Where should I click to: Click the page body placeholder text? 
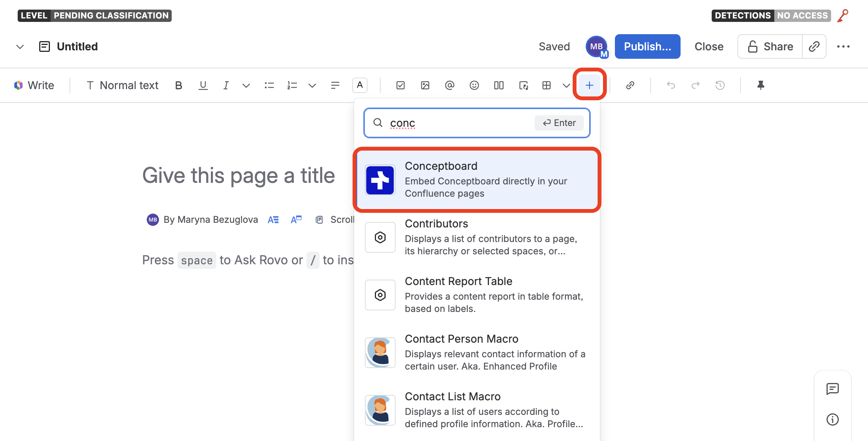tap(248, 260)
